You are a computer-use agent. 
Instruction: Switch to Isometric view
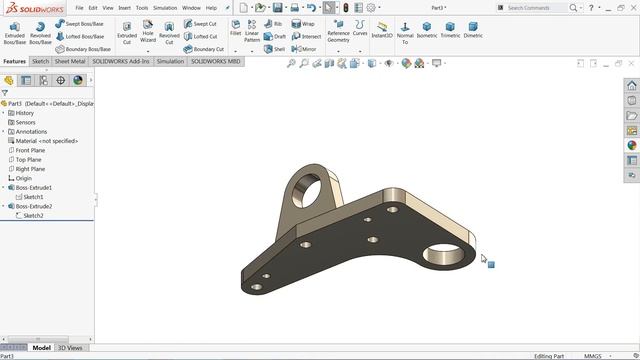click(427, 30)
